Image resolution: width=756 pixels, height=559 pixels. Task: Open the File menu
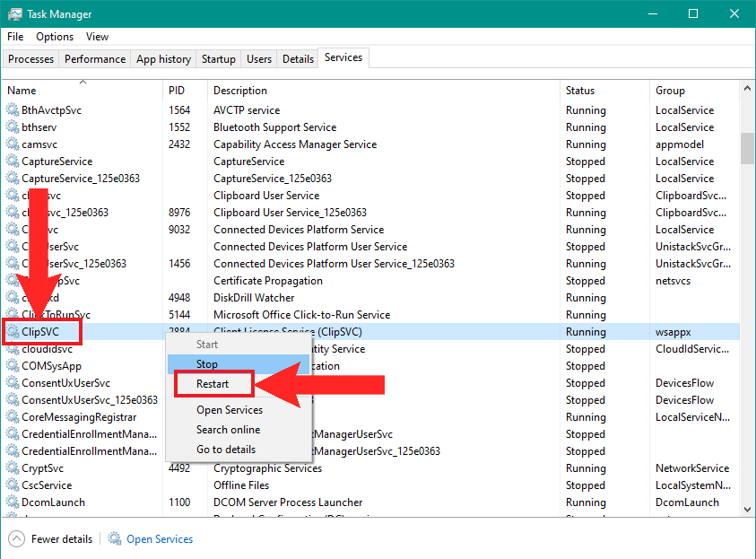click(x=15, y=37)
